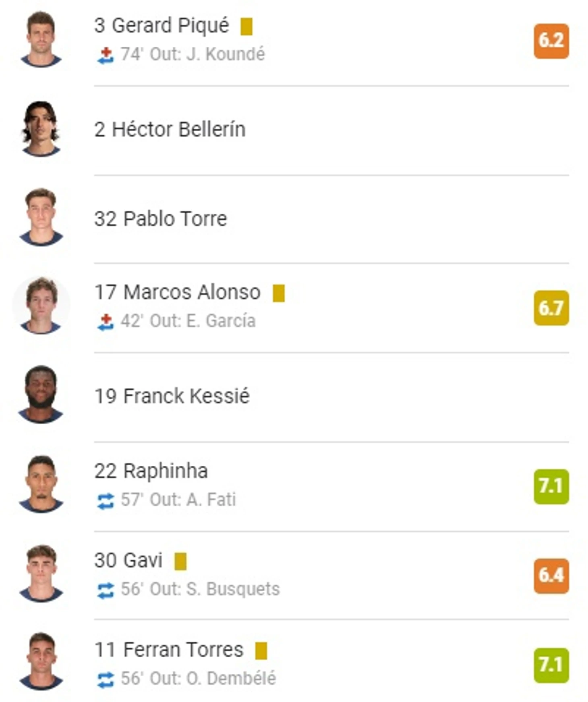This screenshot has width=588, height=702.
Task: Click the substitution arrows icon under Gavi
Action: point(106,591)
